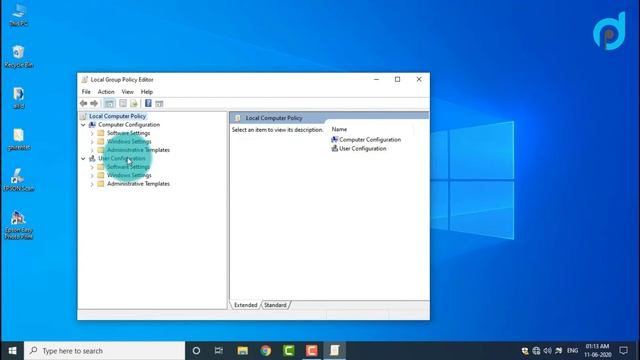Open the green Camtasia taskbar icon

point(289,351)
